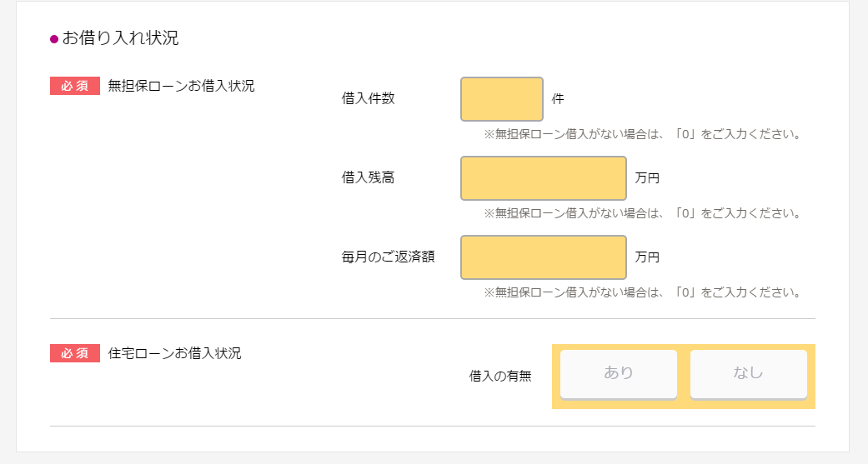Click the magenta bullet beside お借り入れ状況
This screenshot has width=868, height=464.
point(54,39)
